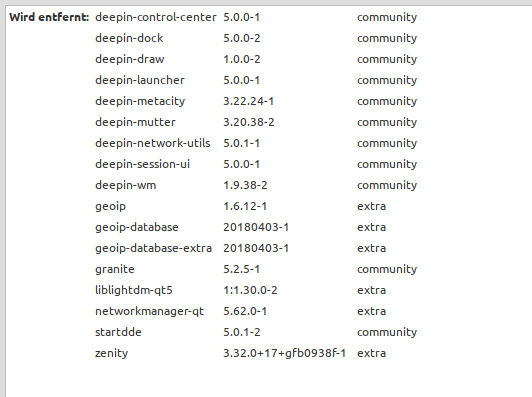This screenshot has width=532, height=397.
Task: Click version 3.22.24-1 of deepin-metacity
Action: 248,101
